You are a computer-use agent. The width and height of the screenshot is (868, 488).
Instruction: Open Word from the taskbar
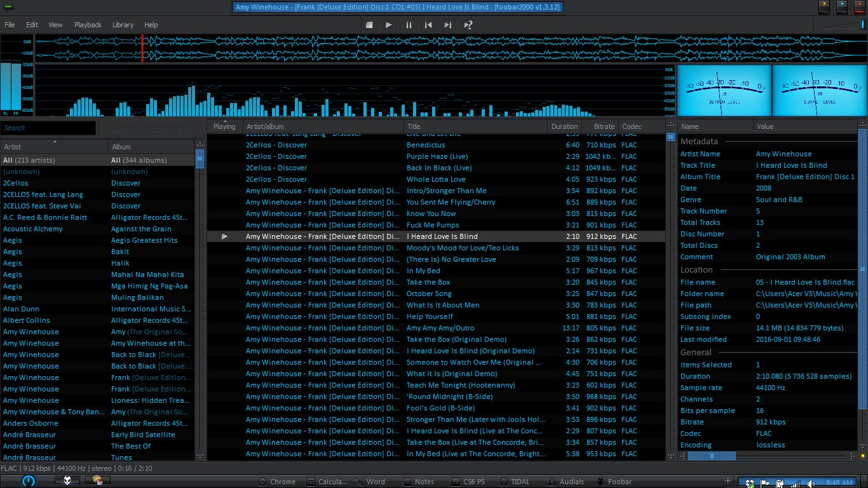(370, 482)
